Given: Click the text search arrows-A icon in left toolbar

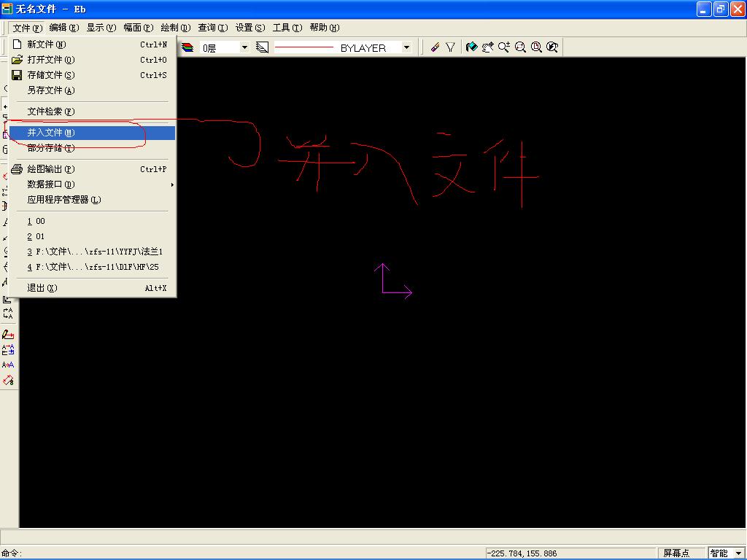Looking at the screenshot, I should (8, 314).
